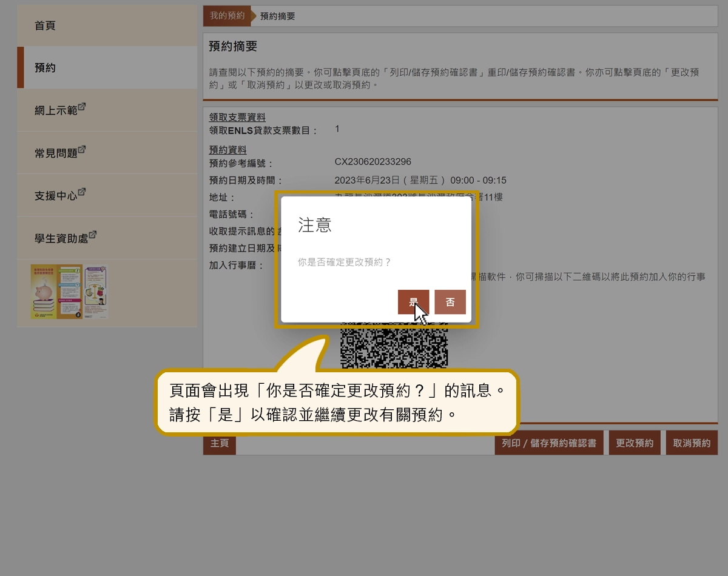Click the external link icon beside 學生資助處
The height and width of the screenshot is (576, 728).
pos(93,234)
